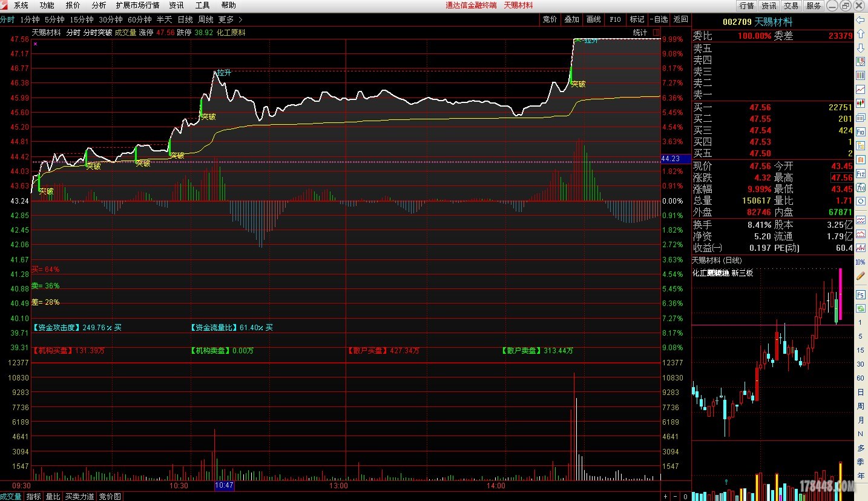Click the plus zoom button at chart bottom
868x501 pixels.
click(x=666, y=497)
